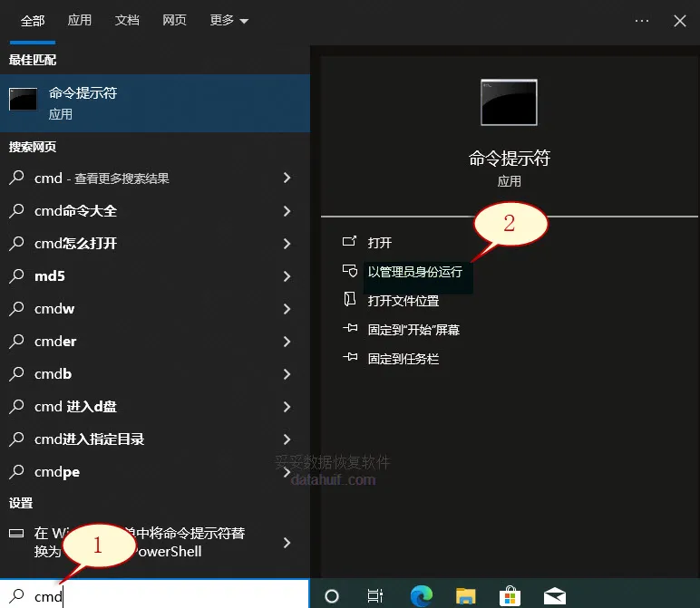Expand arrow next to md5 suggestion
Viewport: 700px width, 608px height.
(287, 276)
